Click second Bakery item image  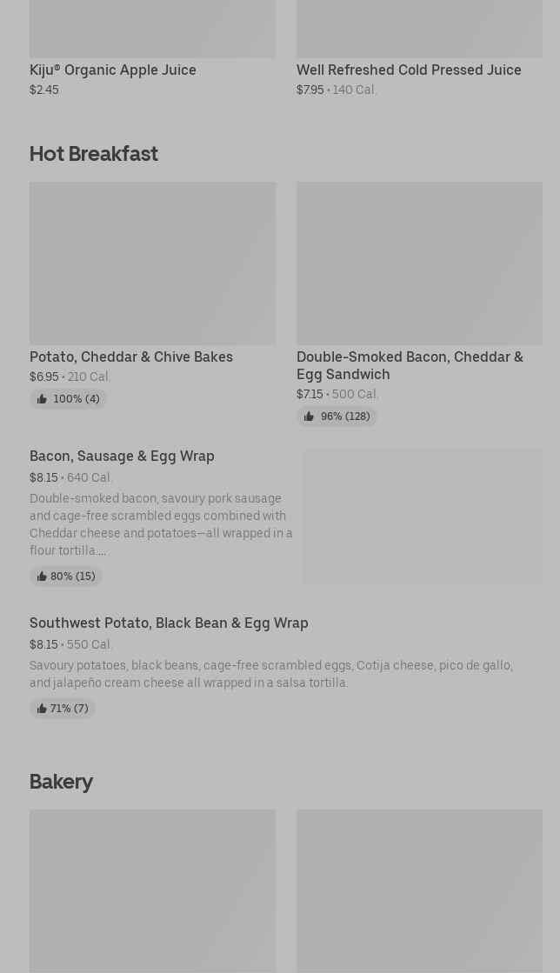pyautogui.click(x=419, y=890)
